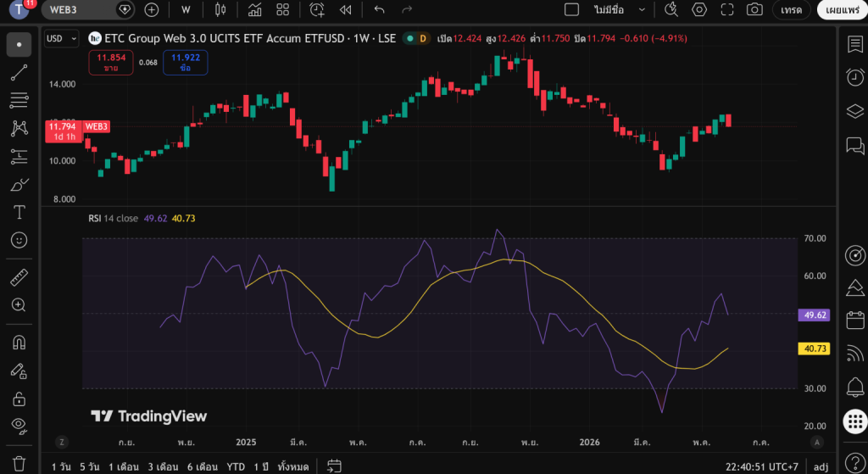The height and width of the screenshot is (474, 868).
Task: Click the redo arrow icon
Action: pyautogui.click(x=407, y=9)
